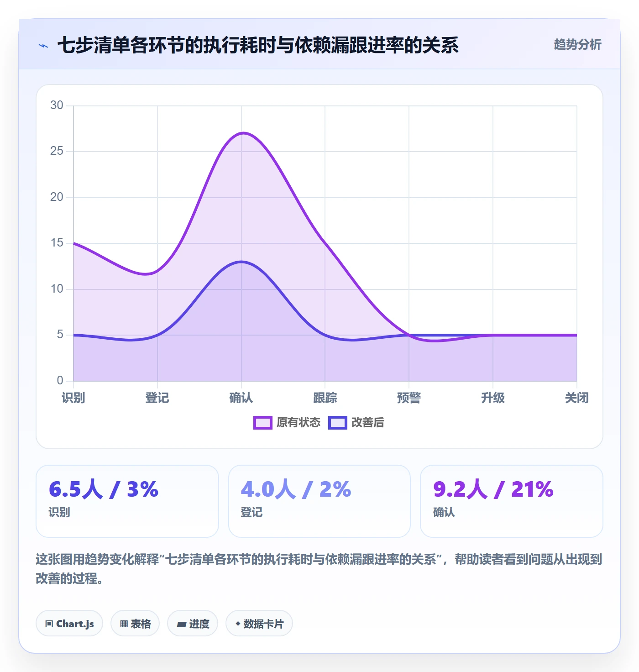Select the 数据卡片 tag pill
The width and height of the screenshot is (639, 672).
pos(259,623)
